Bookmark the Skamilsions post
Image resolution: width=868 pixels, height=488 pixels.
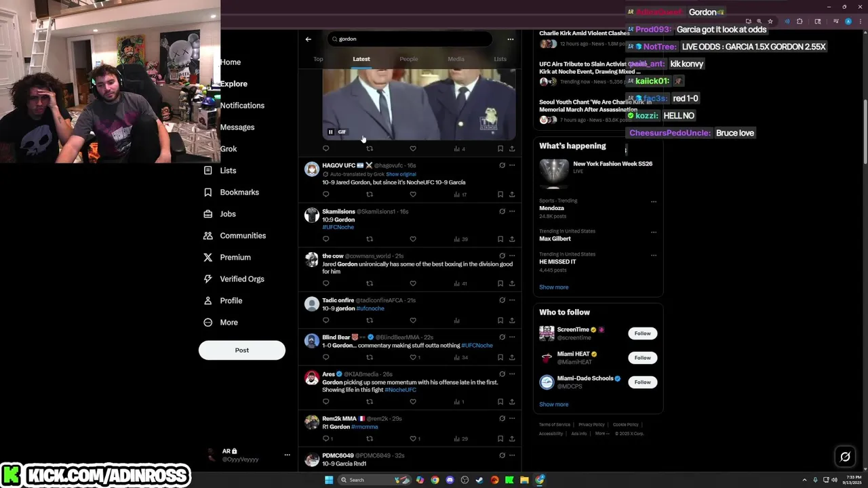click(500, 239)
